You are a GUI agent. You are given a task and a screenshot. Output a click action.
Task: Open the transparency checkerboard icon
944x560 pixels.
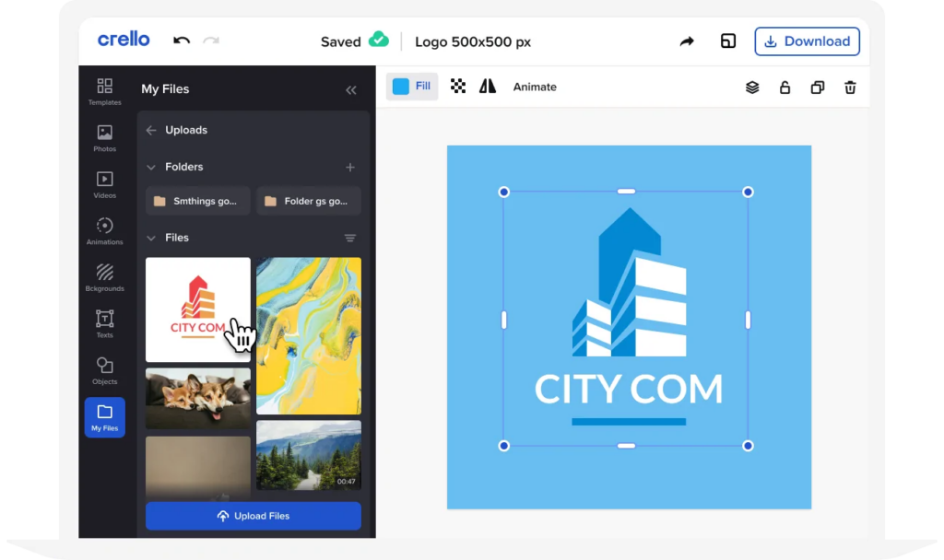[458, 87]
